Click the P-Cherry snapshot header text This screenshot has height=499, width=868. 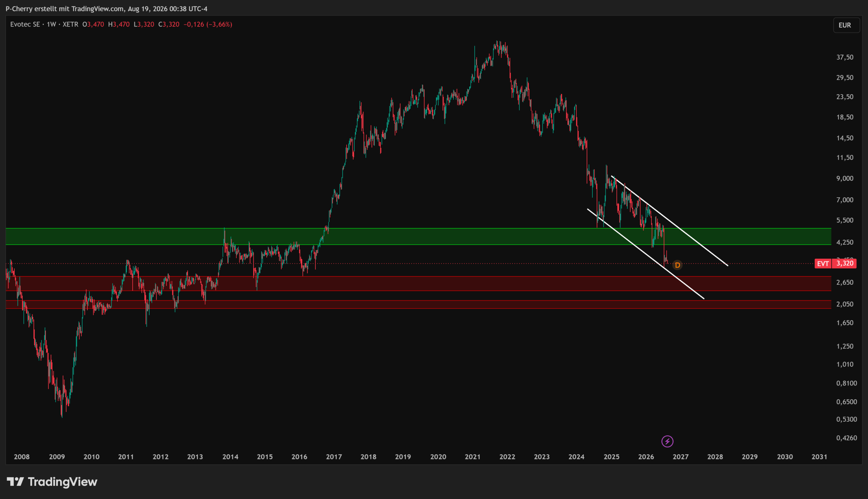[x=106, y=9]
